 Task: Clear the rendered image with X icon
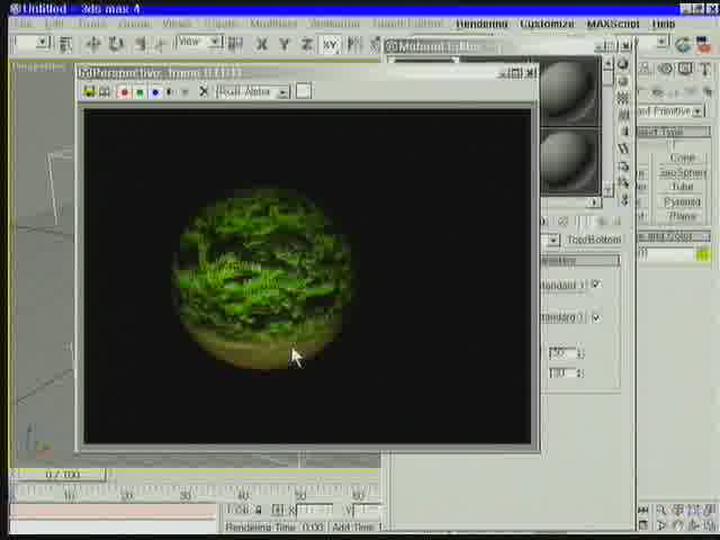coord(203,91)
